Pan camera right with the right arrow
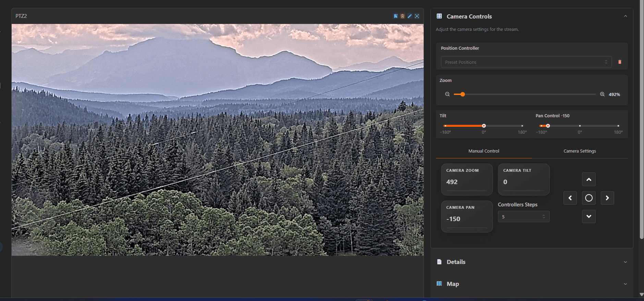Viewport: 644px width, 301px height. coord(607,198)
